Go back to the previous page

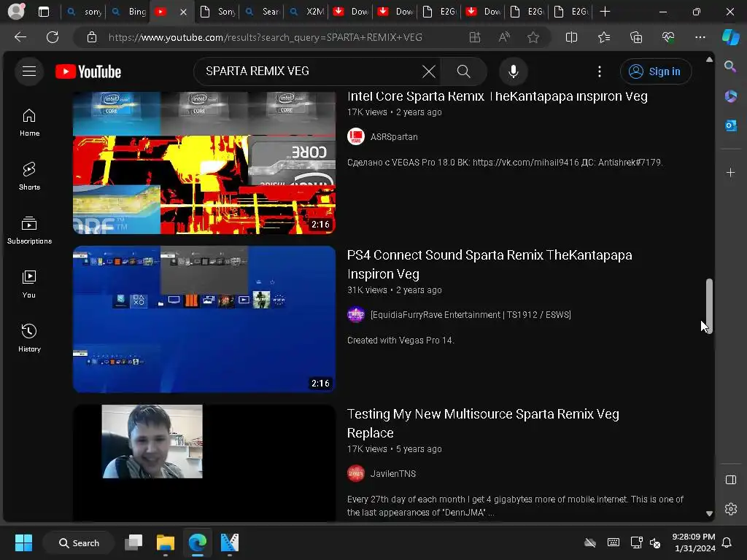click(x=20, y=37)
